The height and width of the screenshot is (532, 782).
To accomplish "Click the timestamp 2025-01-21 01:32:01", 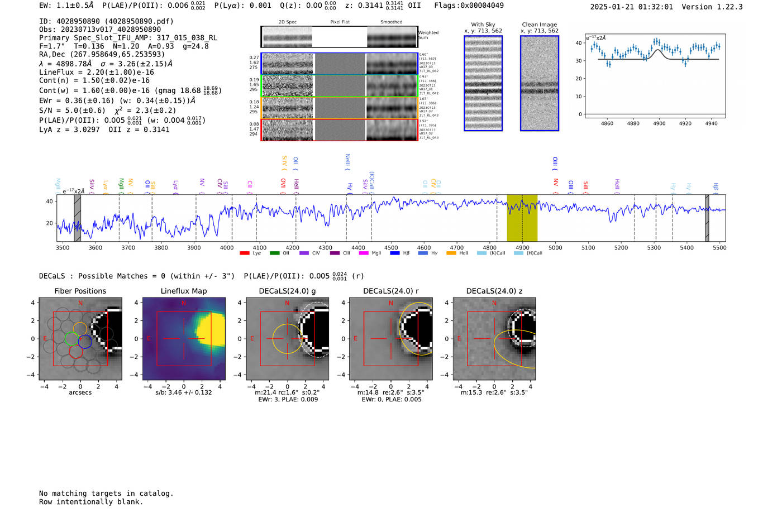I will pos(632,7).
